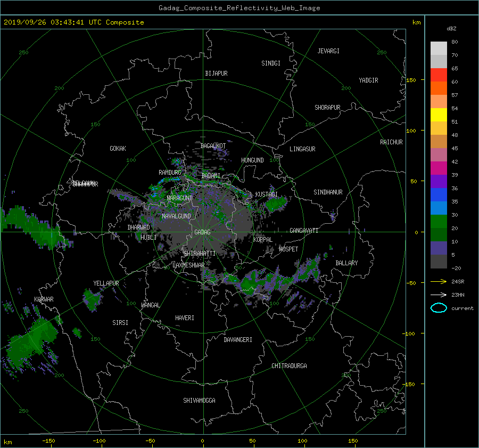Click the SINDHANUR city label
Viewport: 479px width, 448px height.
coord(328,192)
